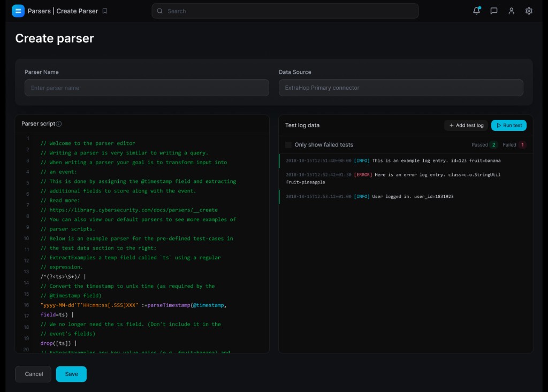Open the chat messages panel
The height and width of the screenshot is (392, 548).
tap(494, 11)
